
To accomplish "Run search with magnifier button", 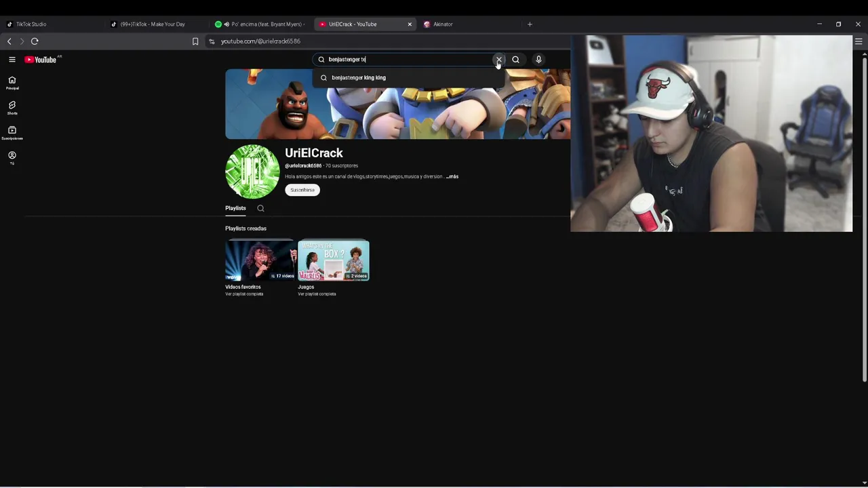I will pyautogui.click(x=515, y=60).
